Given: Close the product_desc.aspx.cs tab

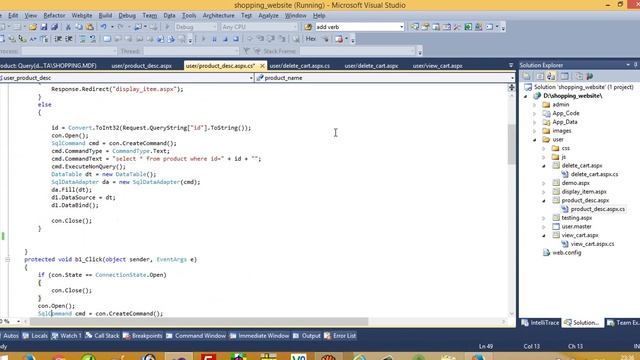Looking at the screenshot, I should pos(262,65).
